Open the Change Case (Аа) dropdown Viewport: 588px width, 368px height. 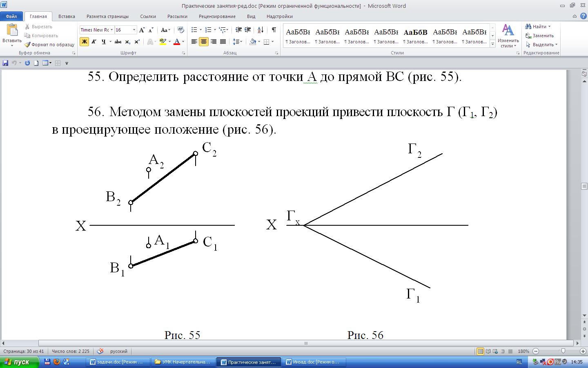[165, 30]
